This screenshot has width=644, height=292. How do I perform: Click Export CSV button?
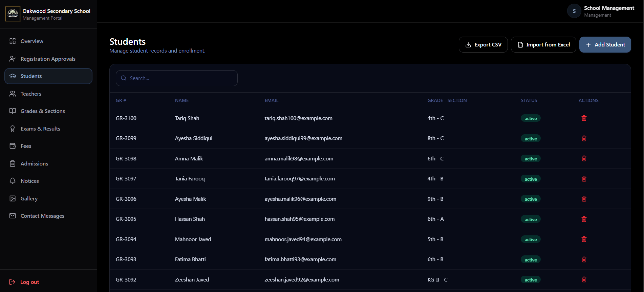click(483, 45)
